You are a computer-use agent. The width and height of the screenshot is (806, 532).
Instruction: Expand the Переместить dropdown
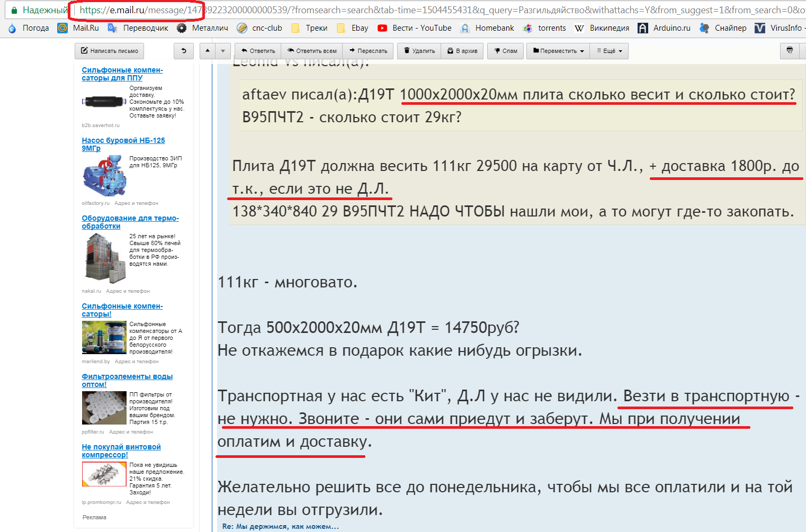(558, 51)
